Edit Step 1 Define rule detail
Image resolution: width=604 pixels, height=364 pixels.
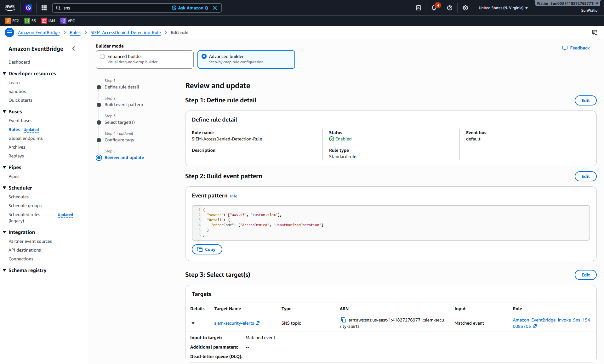click(x=585, y=100)
